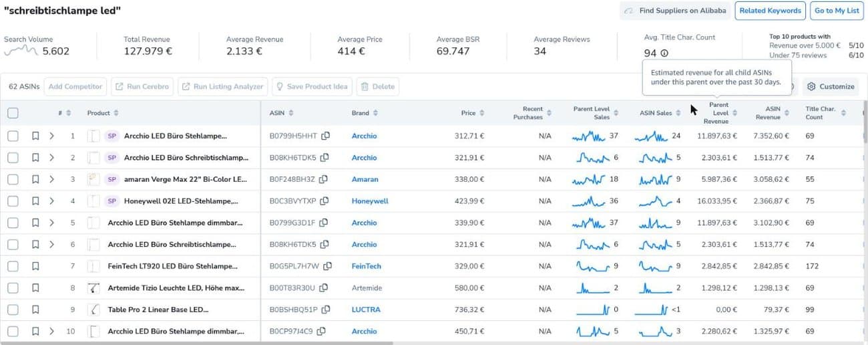Select checkbox for Artemide Tizio row
This screenshot has width=868, height=345.
pyautogui.click(x=13, y=288)
